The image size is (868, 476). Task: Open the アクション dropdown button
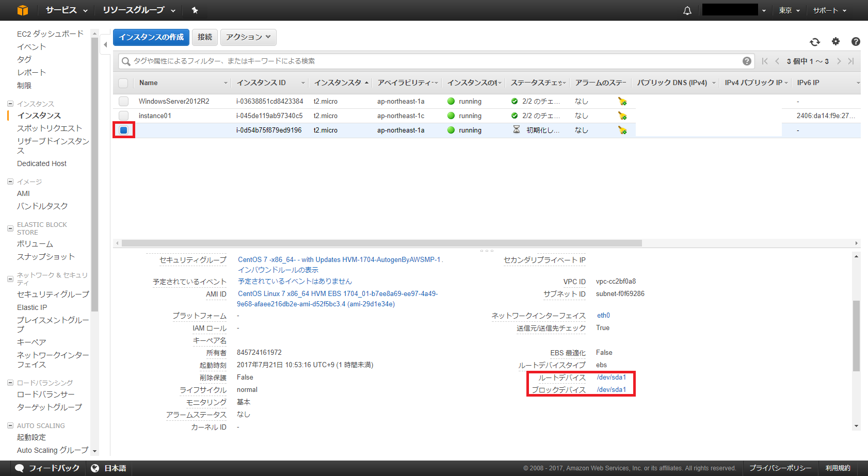248,37
